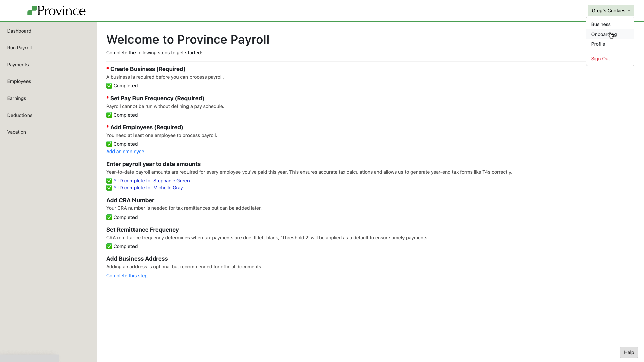Click the checkmark beside Stephanie Green YTD
Viewport: 644px width, 362px height.
coord(109,181)
